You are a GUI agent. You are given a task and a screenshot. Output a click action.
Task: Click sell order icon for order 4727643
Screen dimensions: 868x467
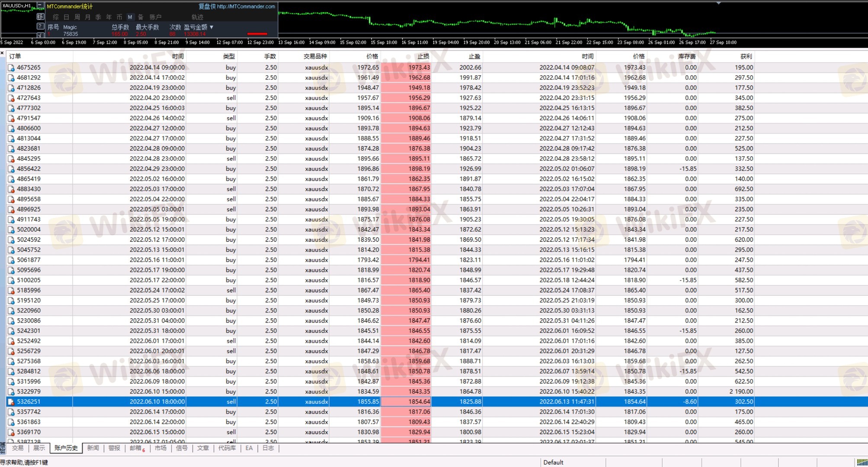[11, 98]
